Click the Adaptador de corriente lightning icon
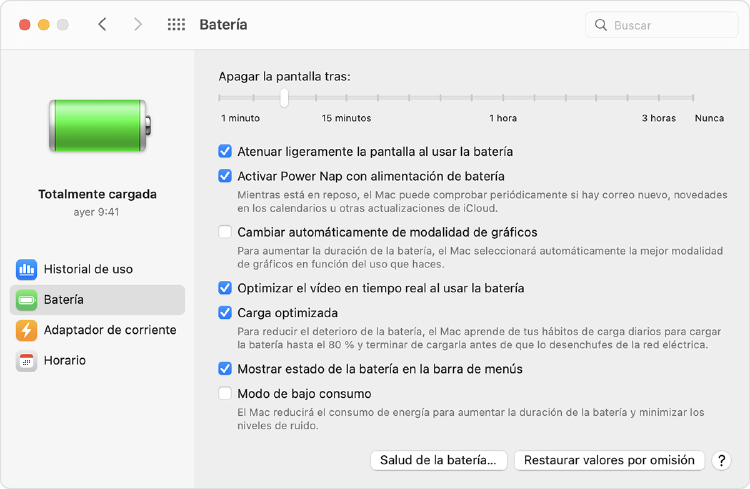750x489 pixels. pyautogui.click(x=26, y=330)
